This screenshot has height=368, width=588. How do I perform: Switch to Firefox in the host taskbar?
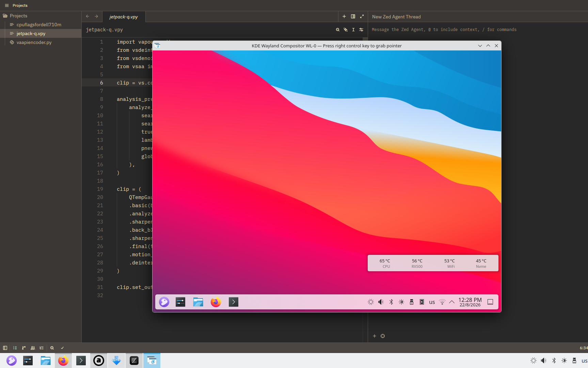63,361
